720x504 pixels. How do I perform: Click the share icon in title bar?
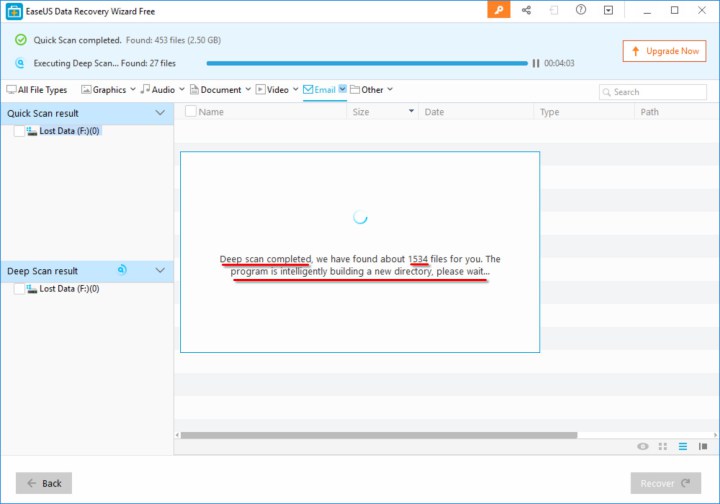pos(526,10)
